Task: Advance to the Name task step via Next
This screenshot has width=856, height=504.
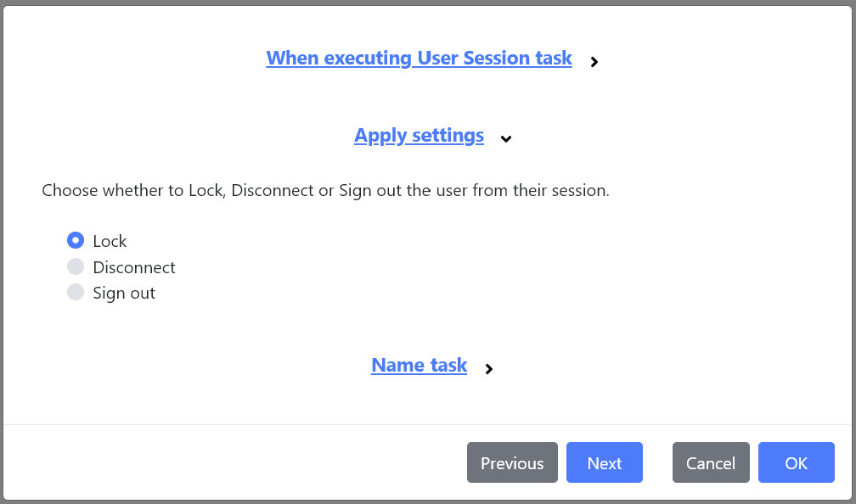Action: 604,462
